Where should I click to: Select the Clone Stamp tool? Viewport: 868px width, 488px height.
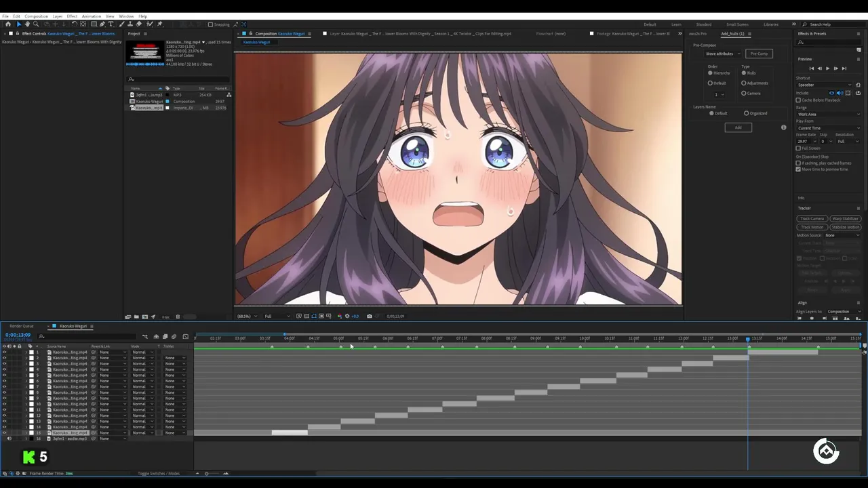130,24
